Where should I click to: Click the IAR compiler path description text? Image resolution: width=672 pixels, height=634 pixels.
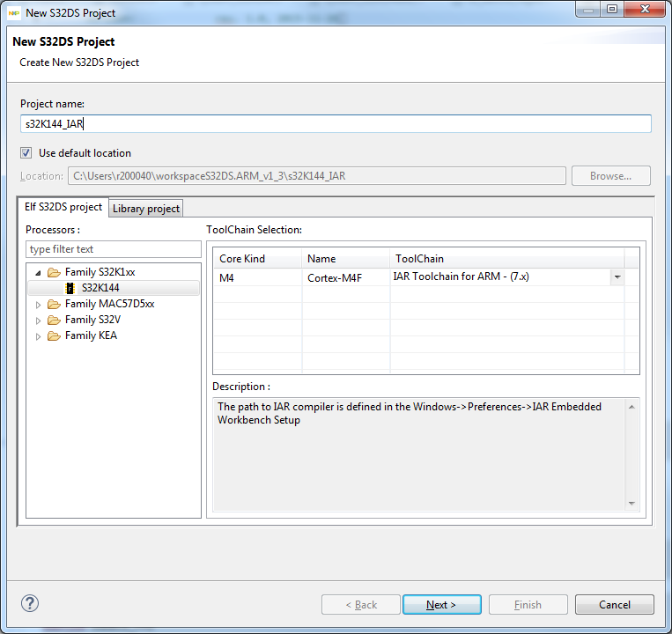point(410,413)
